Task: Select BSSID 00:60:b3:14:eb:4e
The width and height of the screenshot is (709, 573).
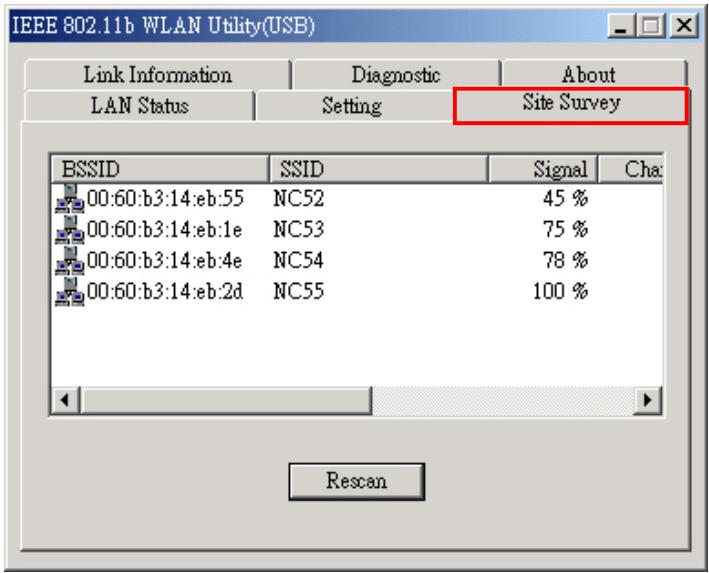Action: click(165, 260)
